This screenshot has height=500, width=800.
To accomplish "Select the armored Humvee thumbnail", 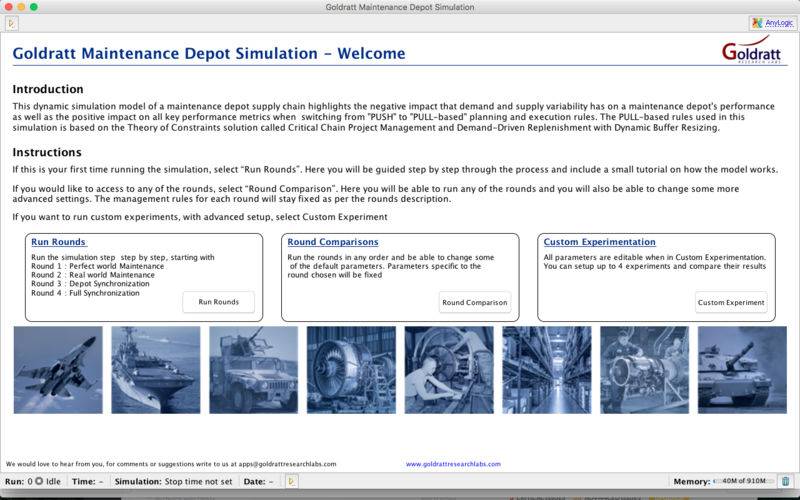I will pyautogui.click(x=254, y=370).
